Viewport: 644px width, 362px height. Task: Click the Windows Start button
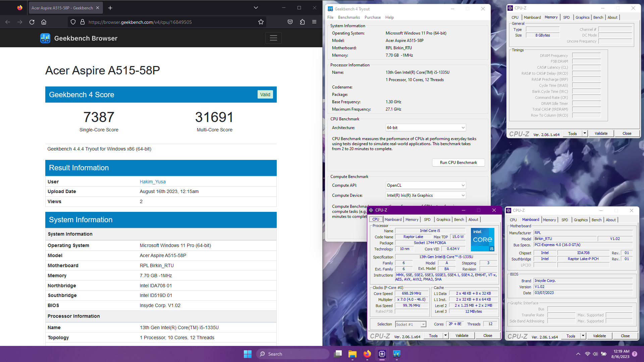pos(248,354)
